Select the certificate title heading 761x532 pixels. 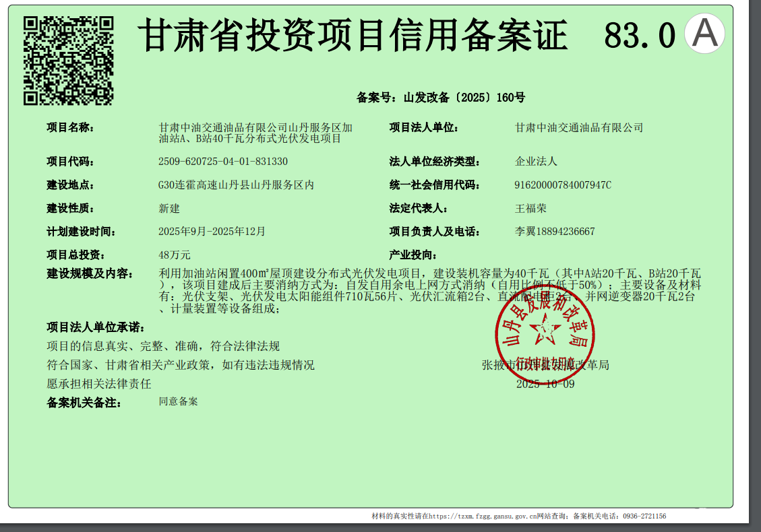click(x=353, y=36)
